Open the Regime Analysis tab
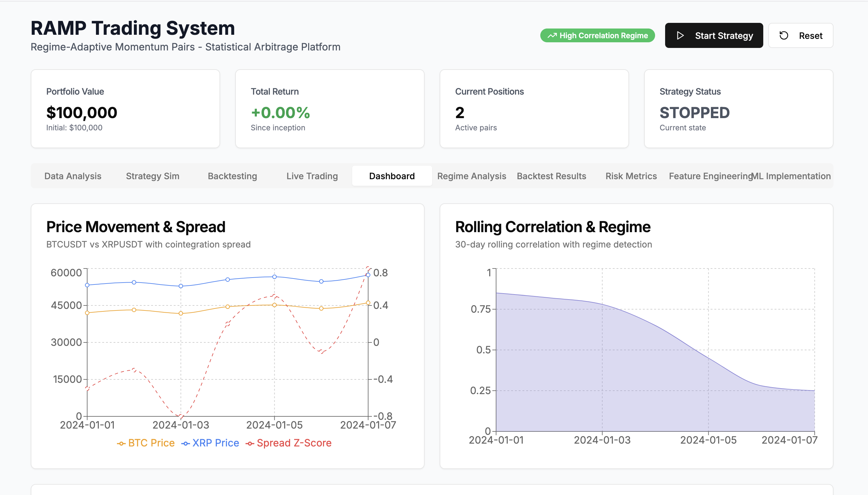The width and height of the screenshot is (868, 495). click(472, 176)
